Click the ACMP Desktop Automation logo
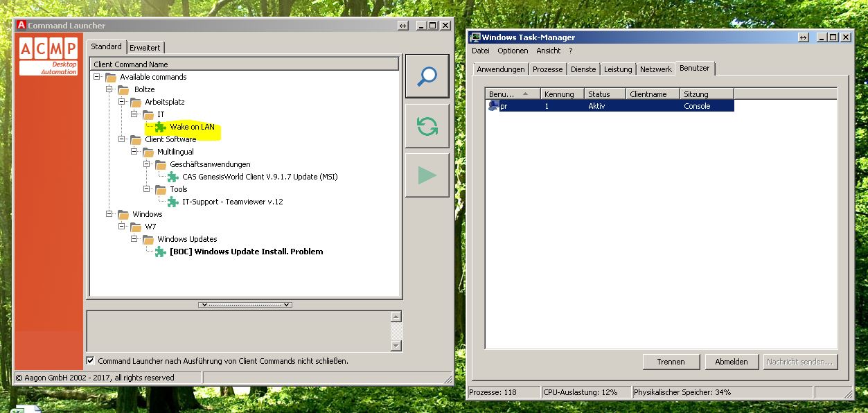The height and width of the screenshot is (413, 868). [x=48, y=55]
